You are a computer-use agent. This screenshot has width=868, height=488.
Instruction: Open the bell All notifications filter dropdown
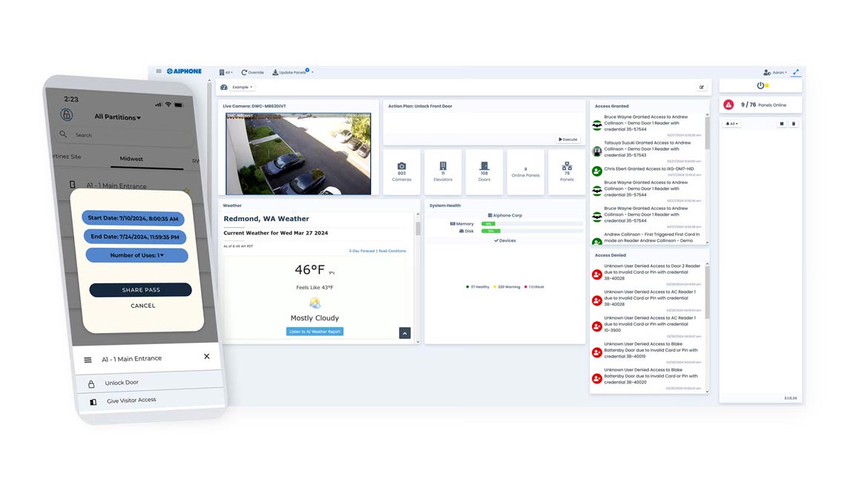click(731, 124)
